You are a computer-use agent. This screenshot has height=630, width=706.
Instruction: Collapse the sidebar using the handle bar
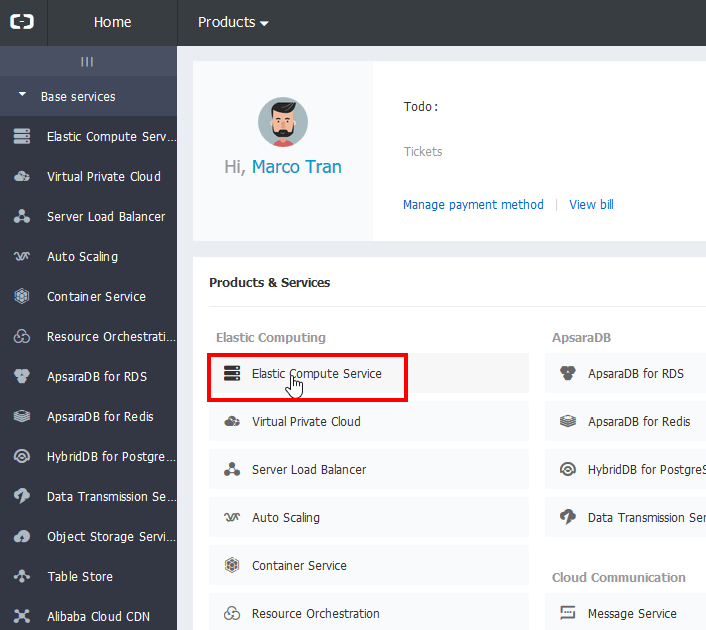click(87, 62)
